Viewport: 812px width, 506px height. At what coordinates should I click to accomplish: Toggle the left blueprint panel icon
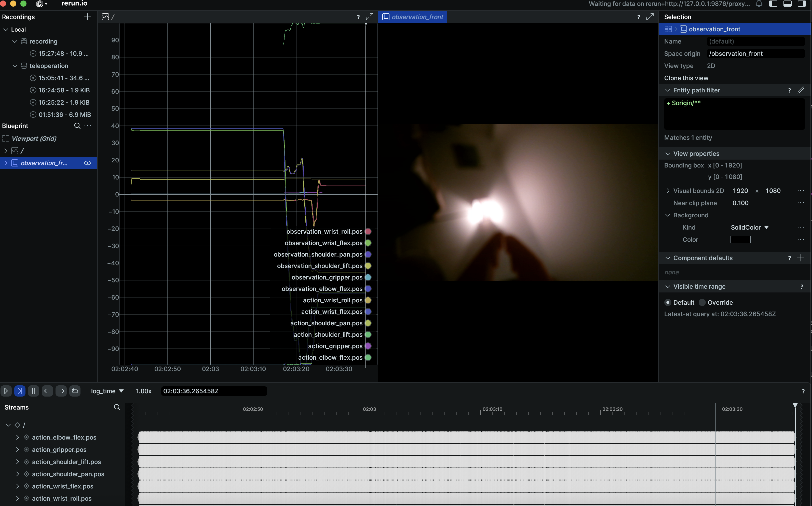click(773, 4)
